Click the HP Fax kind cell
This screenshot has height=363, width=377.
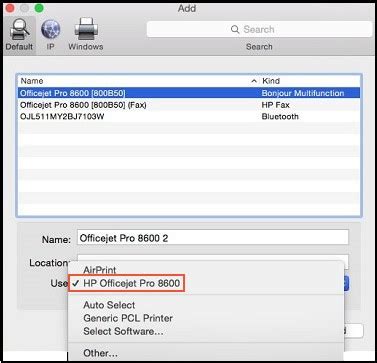pos(276,105)
